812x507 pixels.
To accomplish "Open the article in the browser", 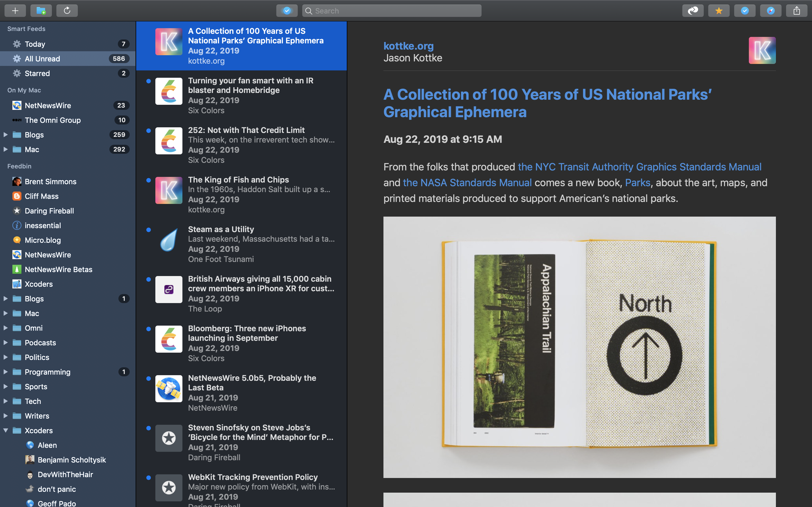I will tap(771, 10).
